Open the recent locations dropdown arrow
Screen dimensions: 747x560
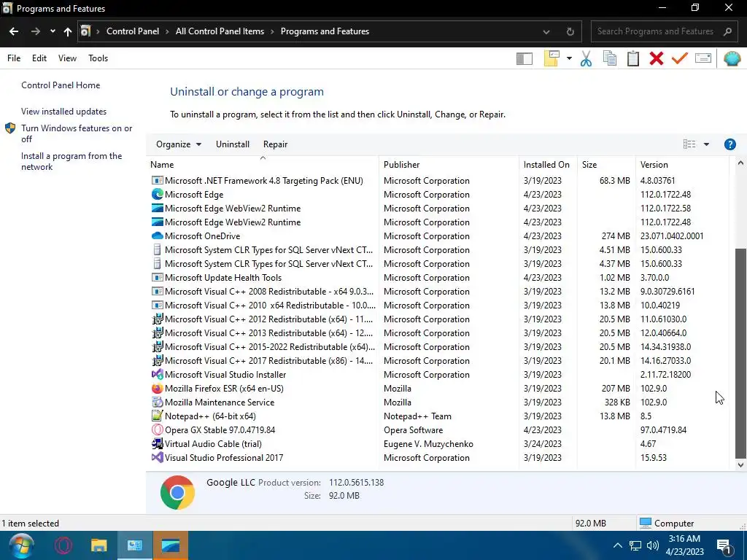(53, 31)
